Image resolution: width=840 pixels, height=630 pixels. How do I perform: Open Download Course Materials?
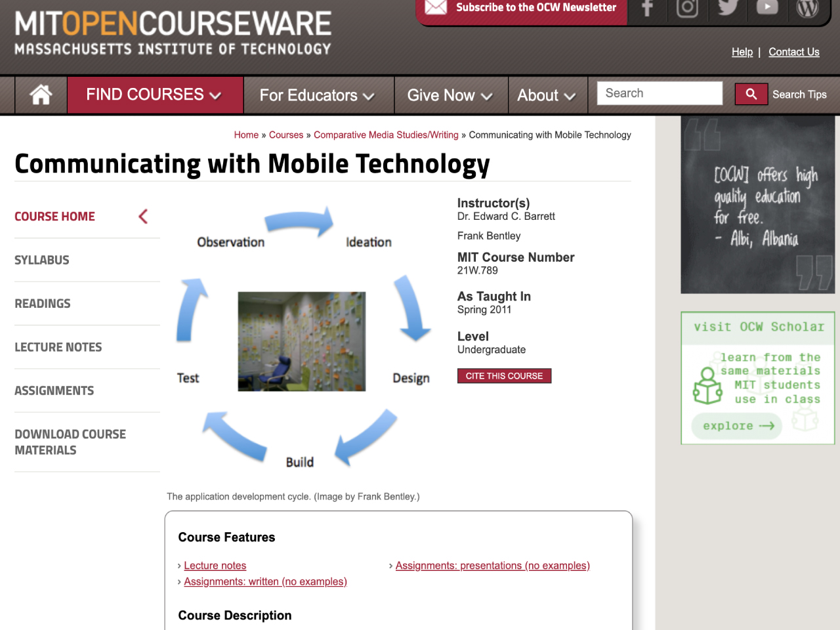(70, 442)
